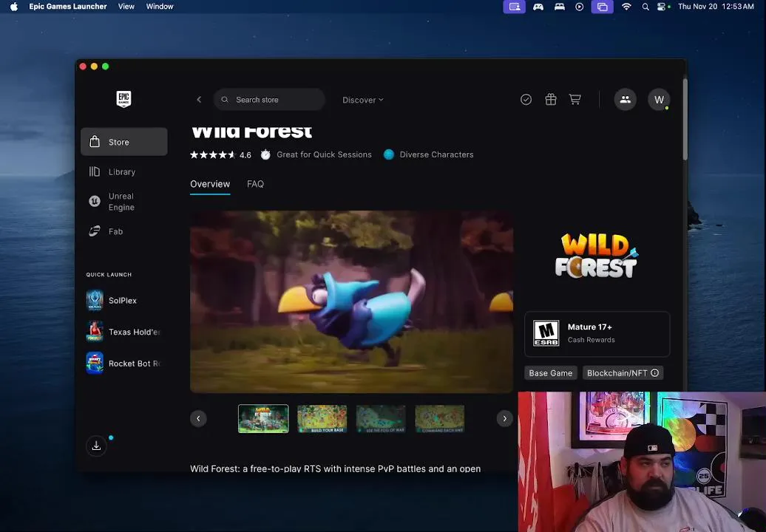
Task: Select the first Wild Forest thumbnail
Action: pos(263,418)
